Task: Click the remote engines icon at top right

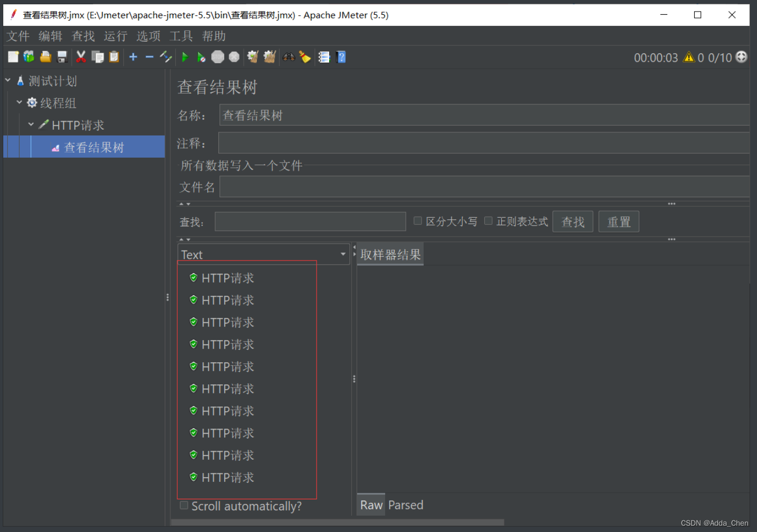Action: point(742,57)
